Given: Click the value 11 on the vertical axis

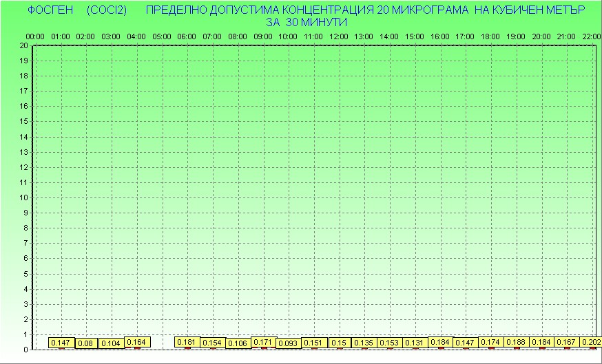Looking at the screenshot, I should [24, 182].
